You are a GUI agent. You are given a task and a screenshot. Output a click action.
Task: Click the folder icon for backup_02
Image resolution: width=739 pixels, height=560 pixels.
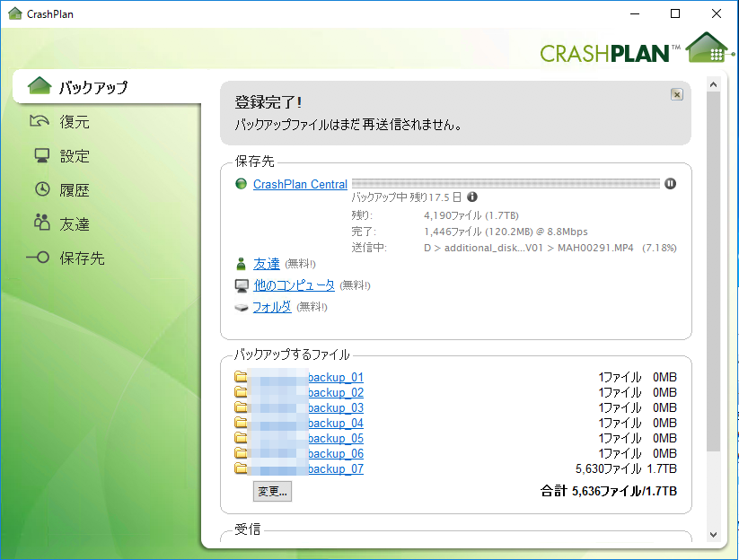pos(241,391)
